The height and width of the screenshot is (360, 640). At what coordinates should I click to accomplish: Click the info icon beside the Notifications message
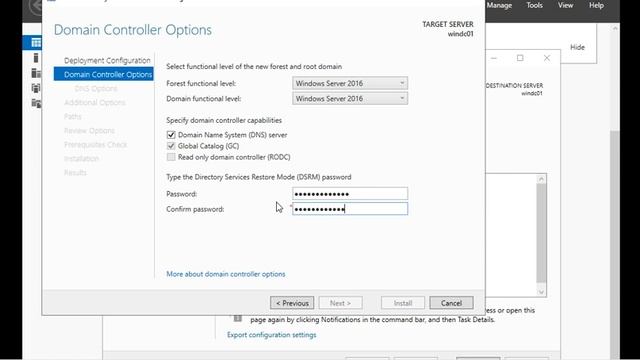pos(238,318)
